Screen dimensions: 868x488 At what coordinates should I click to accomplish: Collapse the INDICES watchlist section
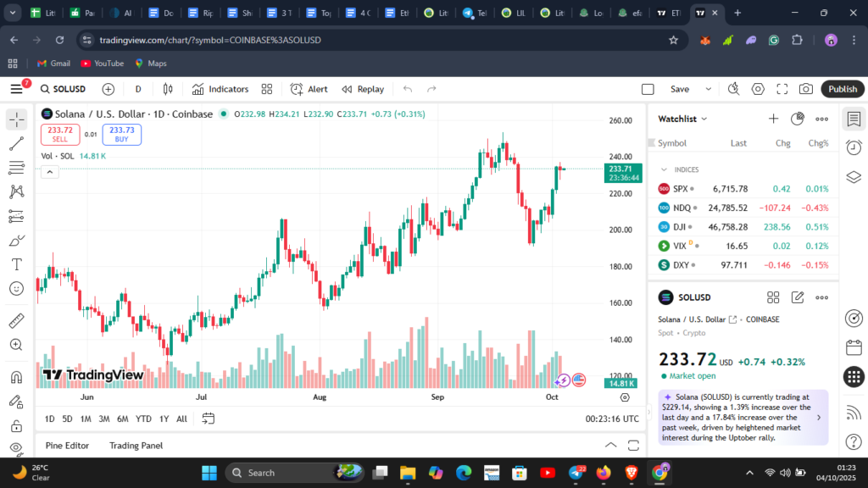coord(664,169)
